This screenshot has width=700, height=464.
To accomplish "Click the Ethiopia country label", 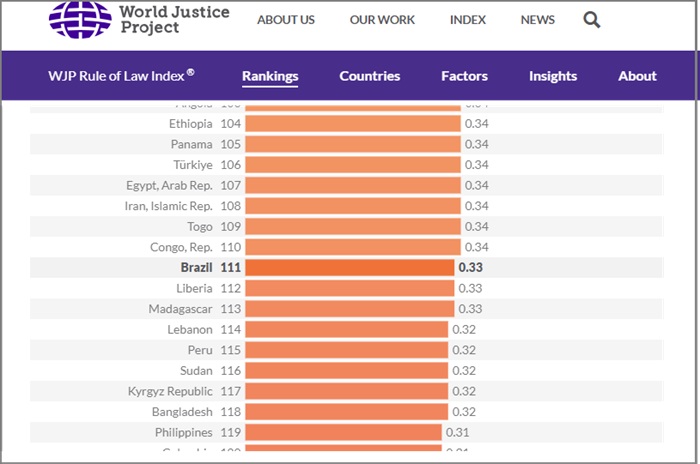I will click(x=190, y=124).
